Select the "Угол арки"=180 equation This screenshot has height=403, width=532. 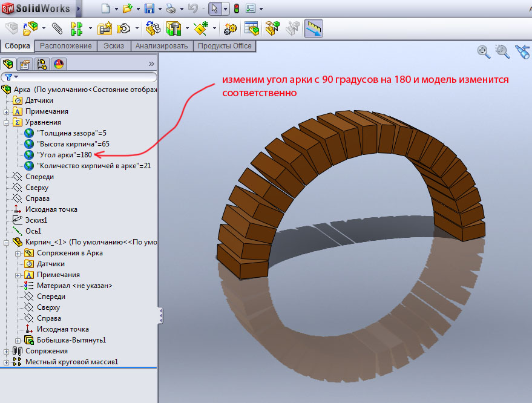point(64,155)
